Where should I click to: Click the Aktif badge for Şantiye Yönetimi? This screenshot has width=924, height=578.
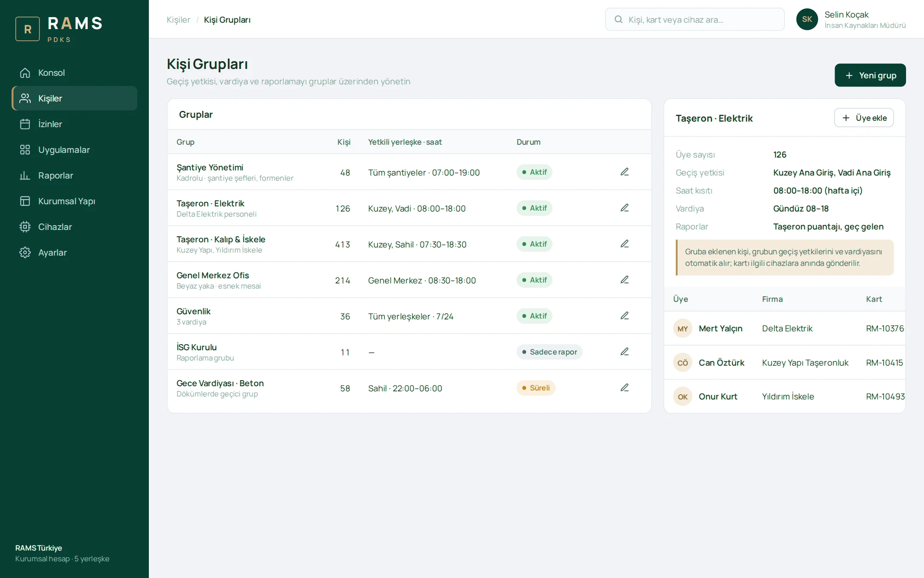coord(534,172)
